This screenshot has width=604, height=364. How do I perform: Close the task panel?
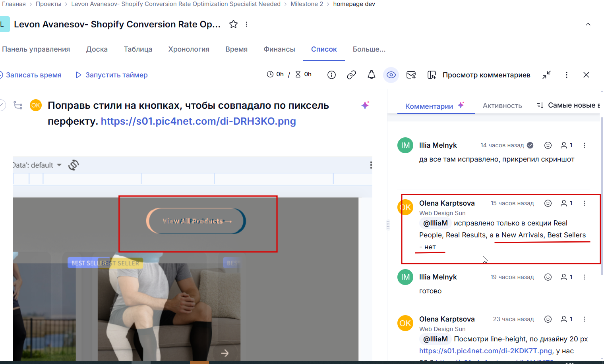click(586, 75)
